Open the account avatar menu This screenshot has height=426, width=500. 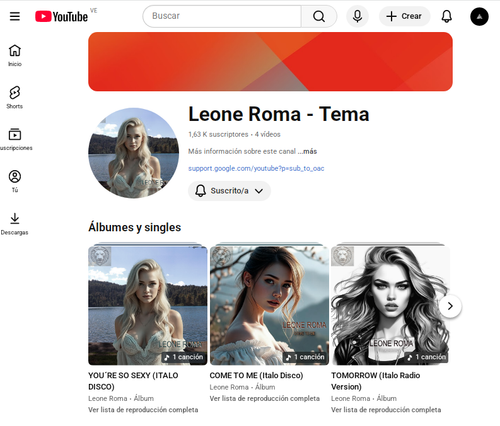coord(479,17)
